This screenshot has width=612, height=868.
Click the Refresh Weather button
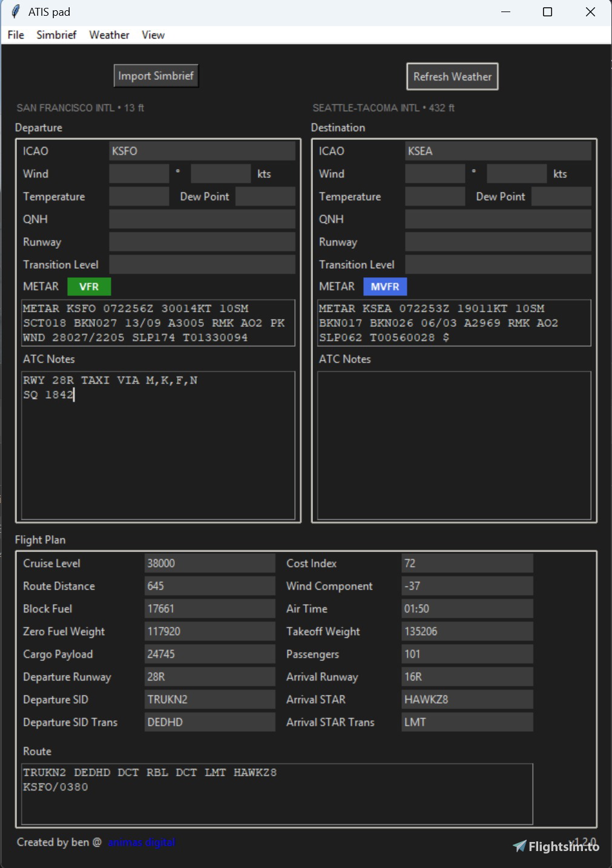pyautogui.click(x=452, y=76)
